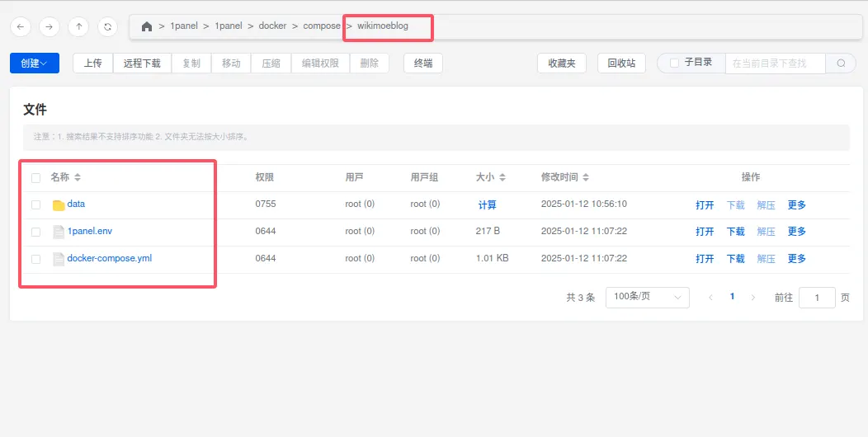The image size is (868, 437).
Task: Click 打开 for docker-compose.yml
Action: (705, 259)
